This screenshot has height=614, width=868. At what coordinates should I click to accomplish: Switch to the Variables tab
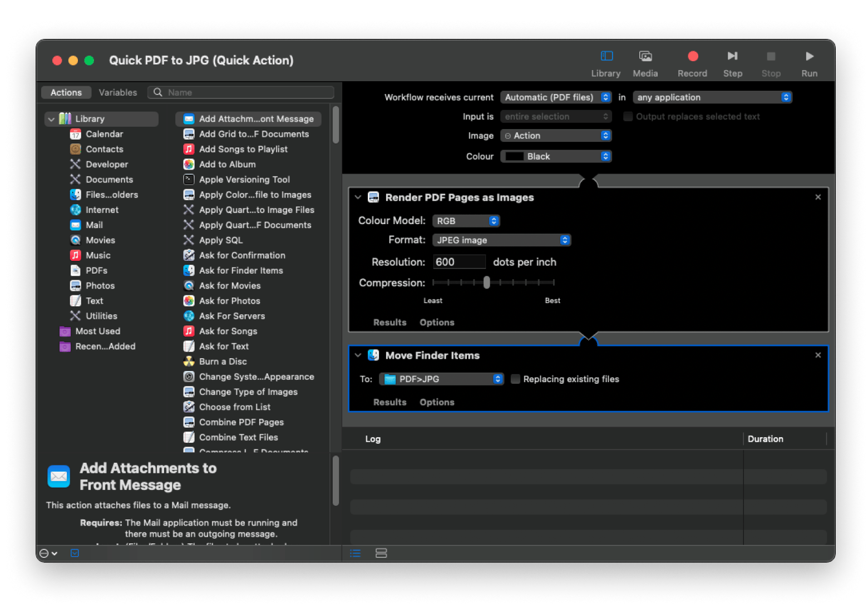pyautogui.click(x=117, y=92)
